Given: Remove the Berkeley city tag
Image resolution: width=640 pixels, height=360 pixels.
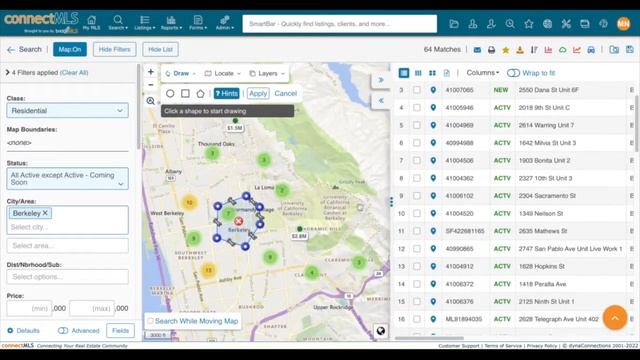Looking at the screenshot, I should (45, 213).
